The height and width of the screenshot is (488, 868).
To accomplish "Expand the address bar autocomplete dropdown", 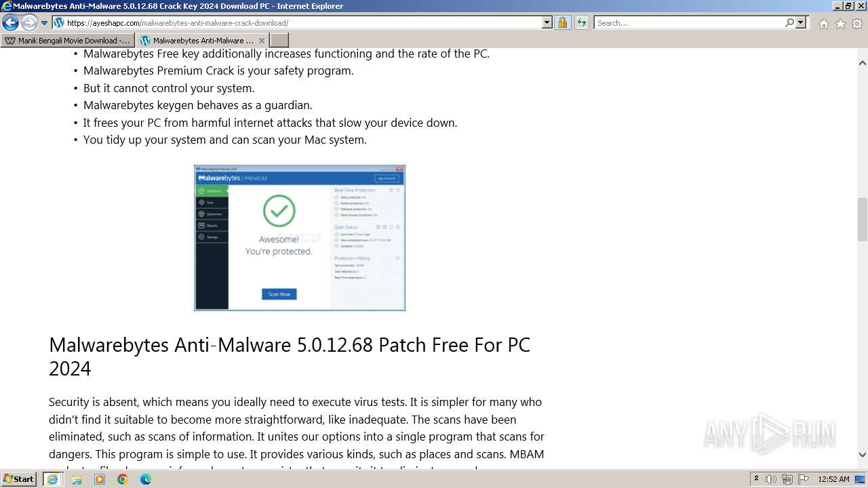I will point(547,23).
